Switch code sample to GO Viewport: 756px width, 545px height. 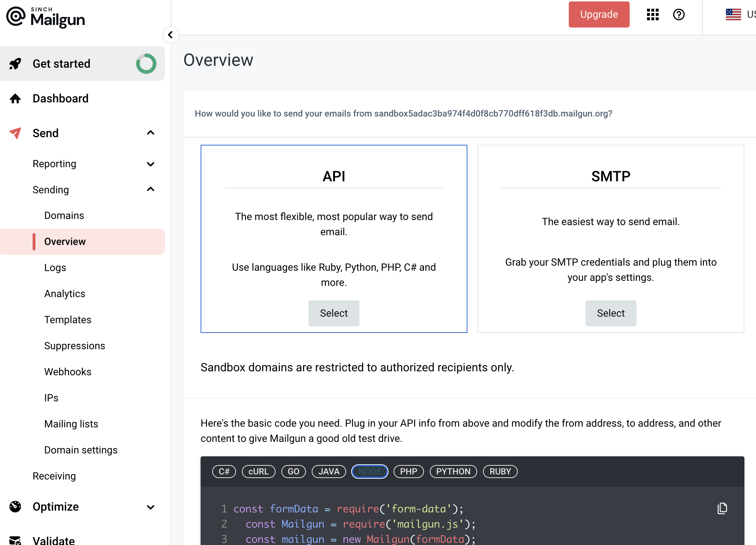coord(294,472)
